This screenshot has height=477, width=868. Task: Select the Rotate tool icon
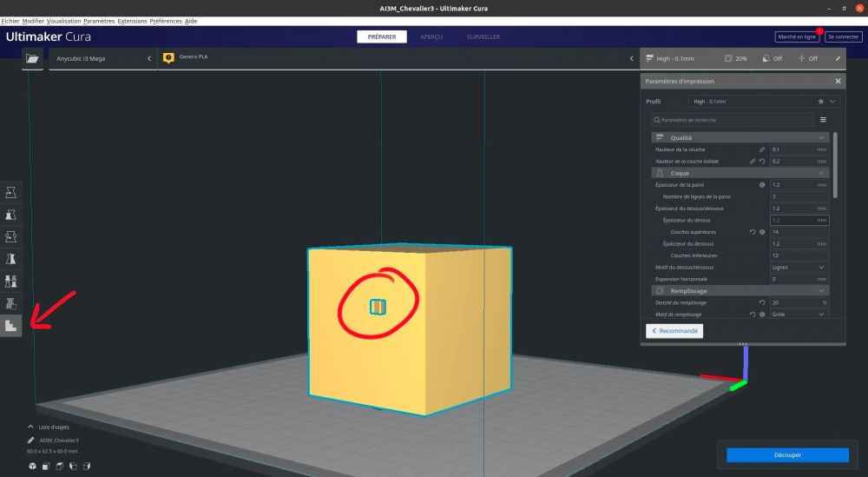[x=10, y=236]
